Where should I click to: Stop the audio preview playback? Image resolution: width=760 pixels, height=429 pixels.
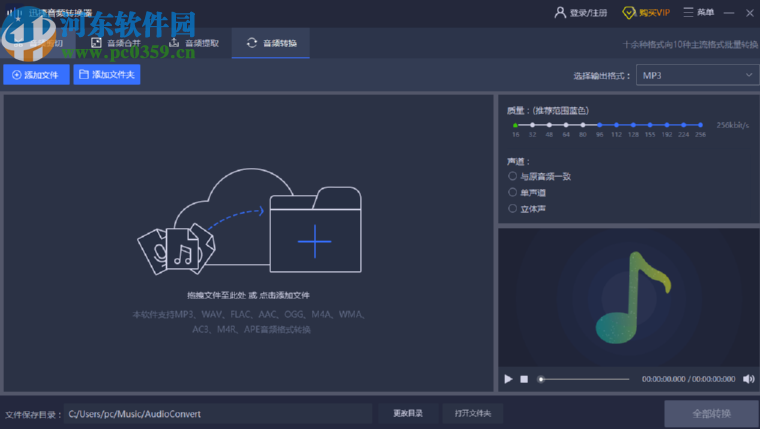524,379
